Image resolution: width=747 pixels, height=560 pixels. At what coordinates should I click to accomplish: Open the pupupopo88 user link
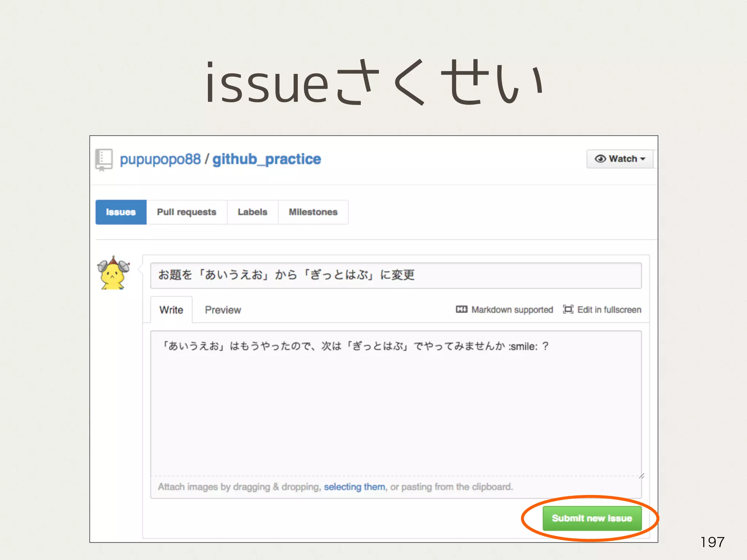pyautogui.click(x=160, y=159)
